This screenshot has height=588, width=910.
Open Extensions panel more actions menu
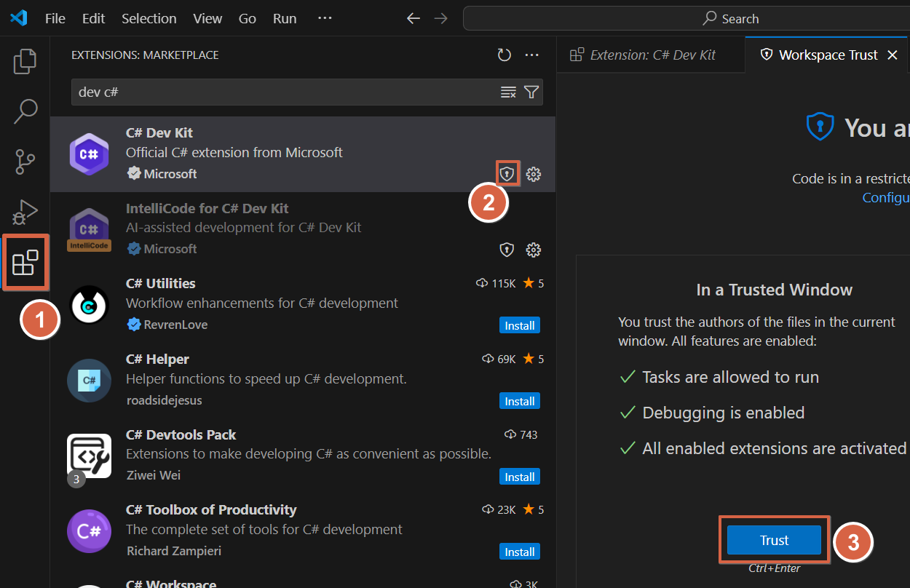tap(531, 55)
